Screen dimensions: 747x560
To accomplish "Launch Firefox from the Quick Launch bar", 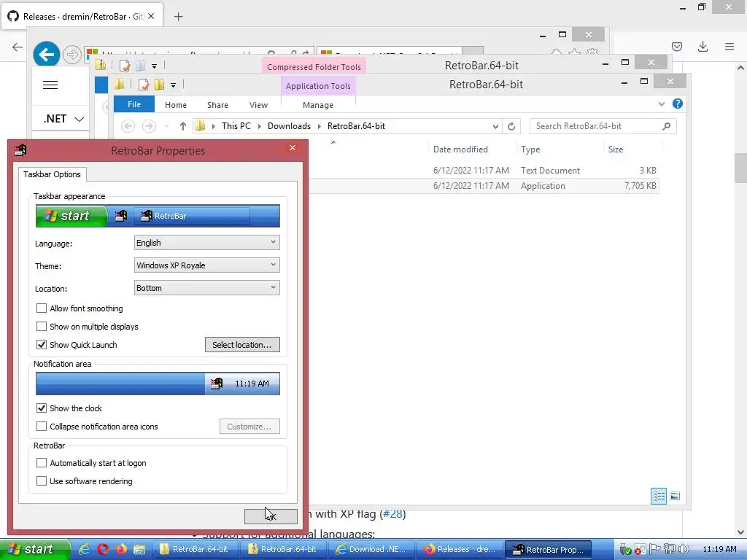I will point(120,549).
